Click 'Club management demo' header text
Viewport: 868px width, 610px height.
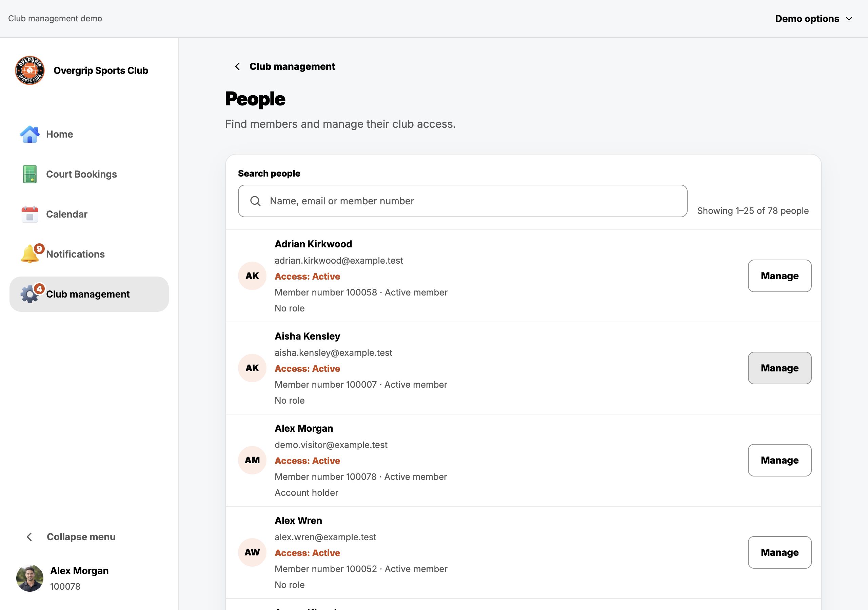pos(55,19)
